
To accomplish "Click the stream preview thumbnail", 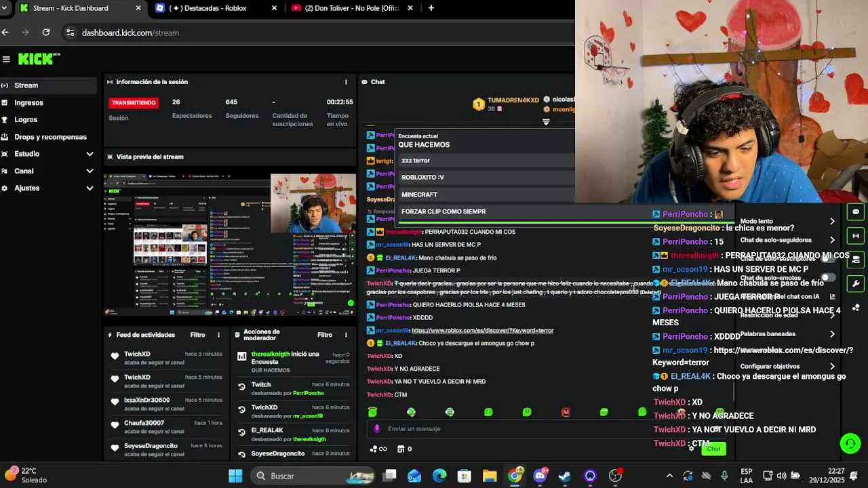I will tap(231, 245).
